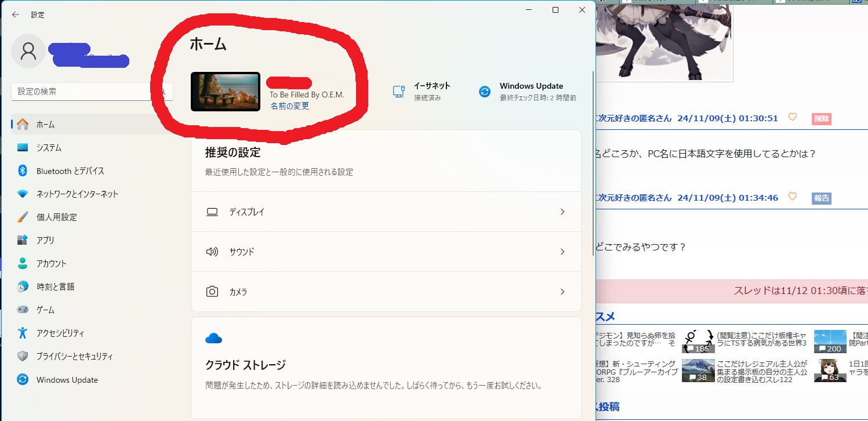Click the back arrow in Settings
The image size is (868, 421).
click(16, 14)
